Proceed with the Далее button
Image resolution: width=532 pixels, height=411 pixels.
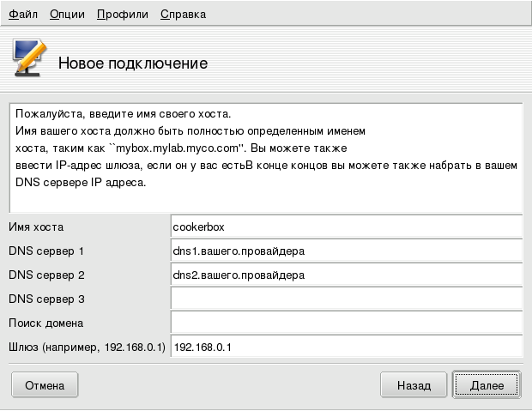coord(487,385)
